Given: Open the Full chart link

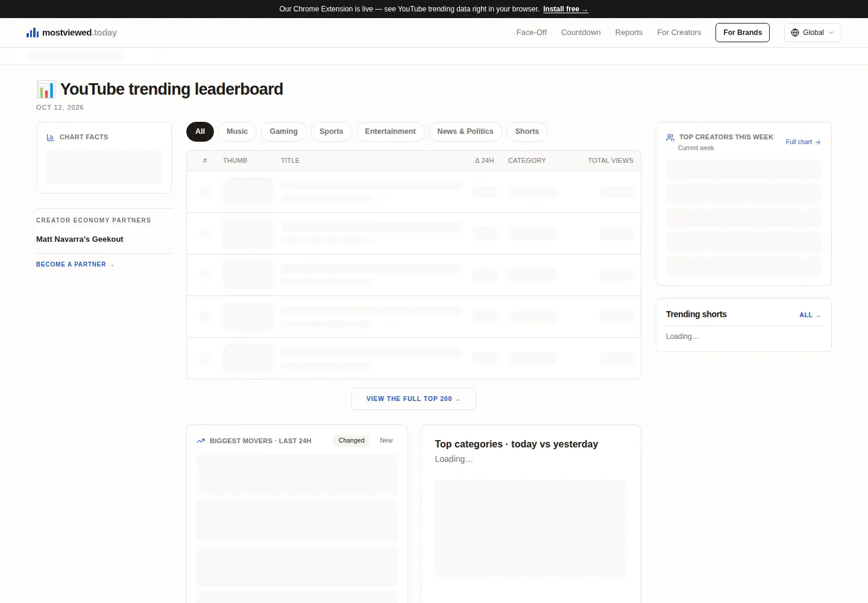Looking at the screenshot, I should point(803,142).
